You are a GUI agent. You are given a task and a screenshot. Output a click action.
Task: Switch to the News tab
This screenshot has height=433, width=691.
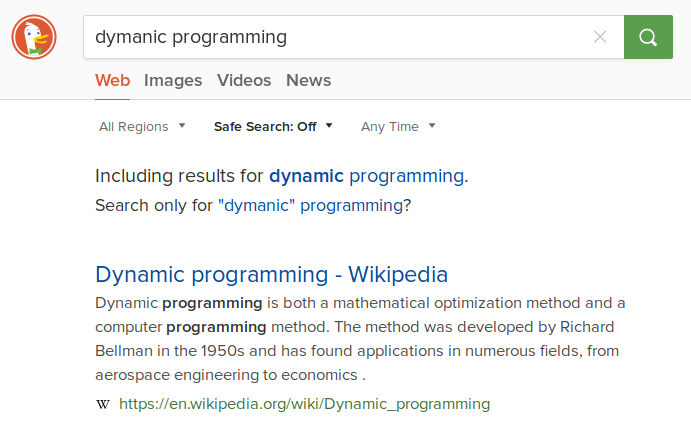[308, 81]
